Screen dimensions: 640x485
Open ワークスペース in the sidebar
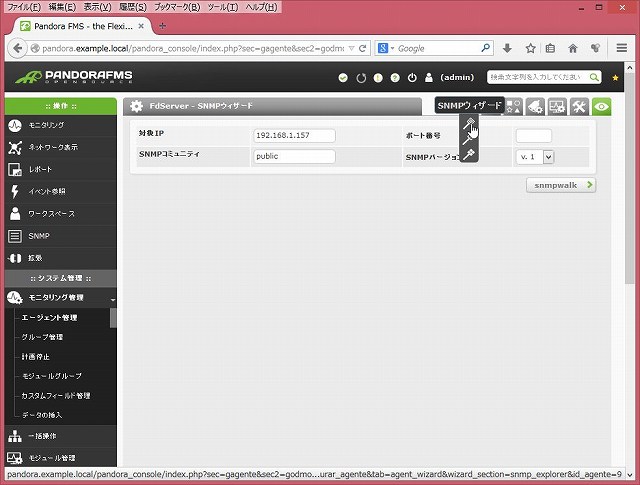pyautogui.click(x=61, y=214)
